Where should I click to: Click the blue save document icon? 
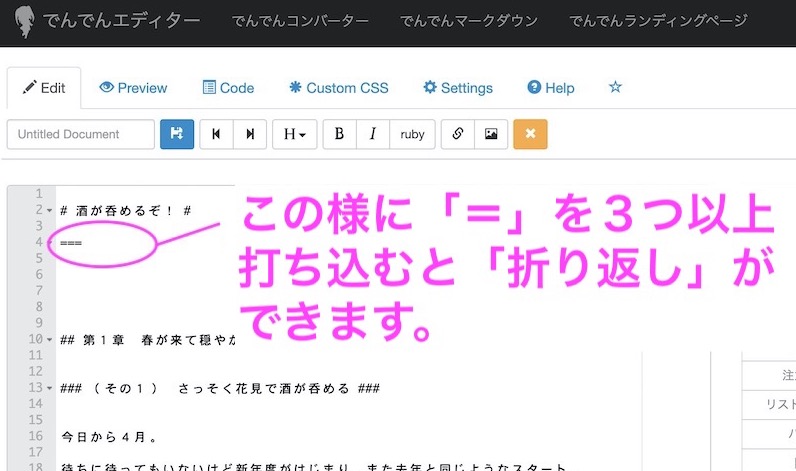177,134
